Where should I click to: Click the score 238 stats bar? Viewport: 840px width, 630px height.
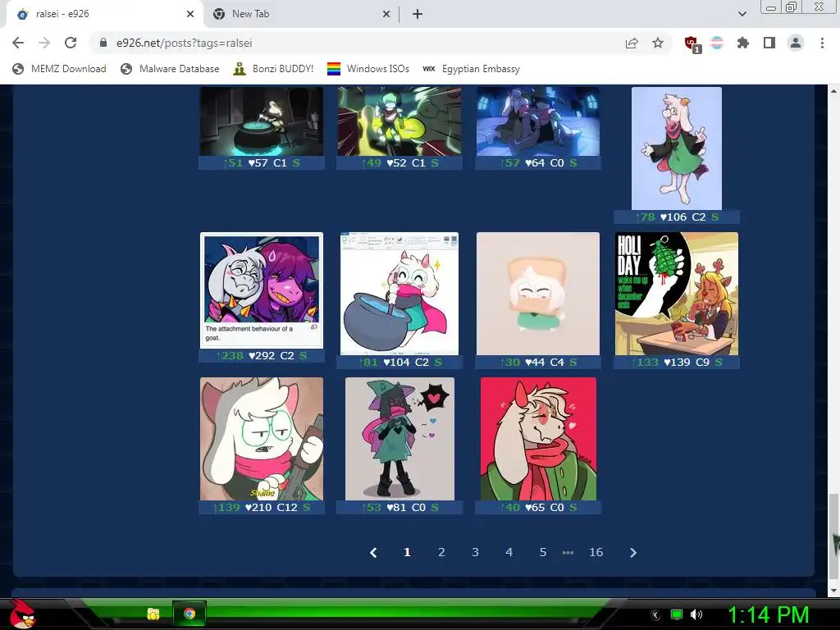(x=262, y=356)
